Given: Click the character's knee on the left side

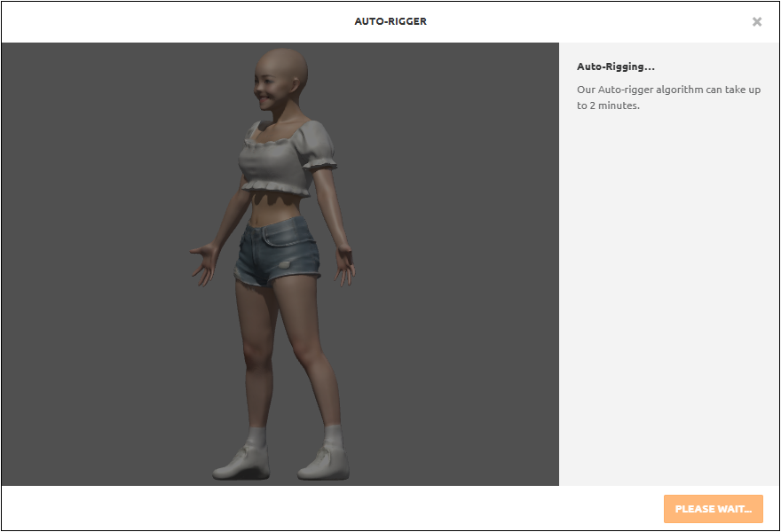Looking at the screenshot, I should [x=256, y=355].
